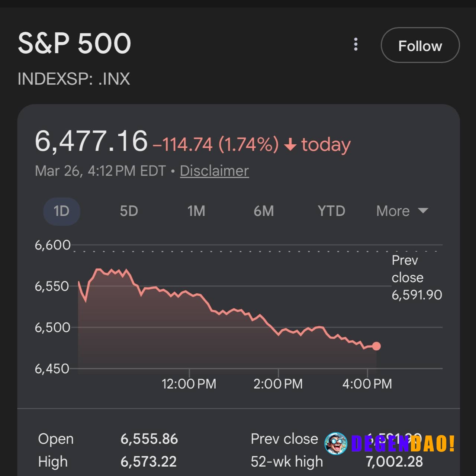Click the 4:00 PM chart axis label
This screenshot has height=476, width=476.
point(367,383)
